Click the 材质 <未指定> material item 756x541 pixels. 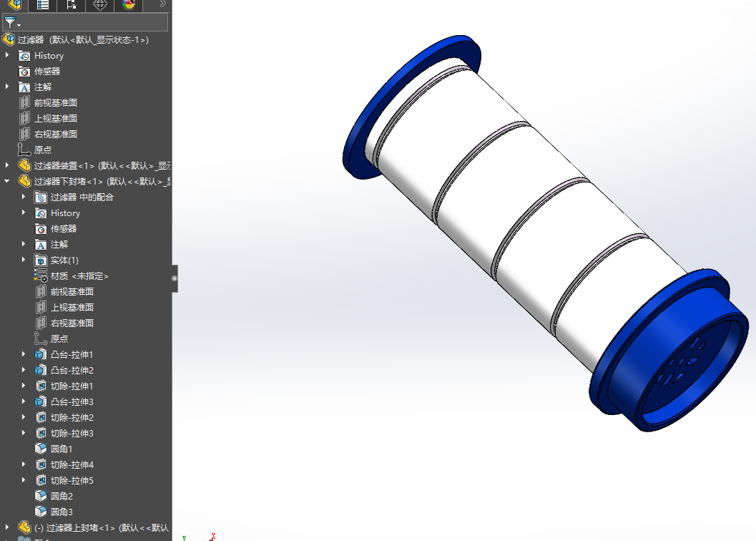point(79,276)
